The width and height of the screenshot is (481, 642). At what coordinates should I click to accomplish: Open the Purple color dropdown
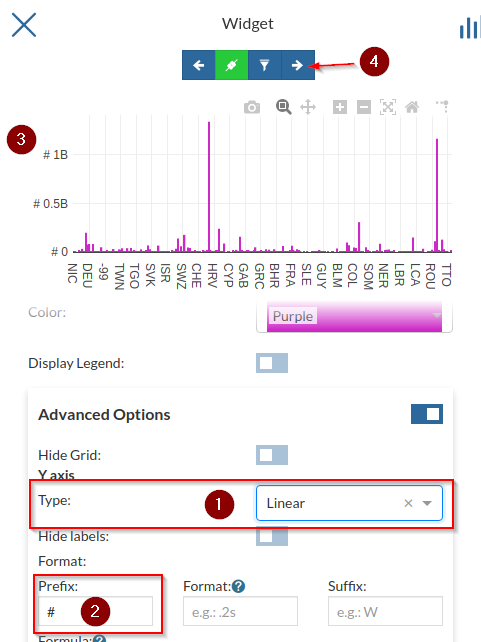(354, 316)
